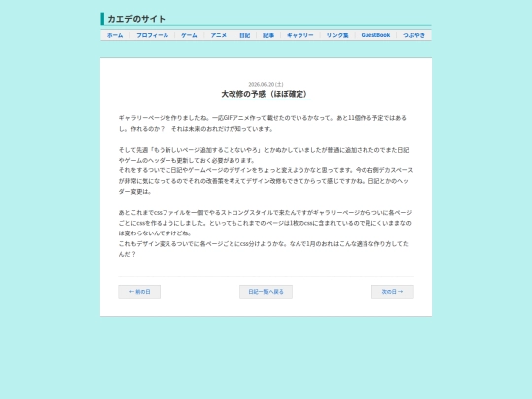The height and width of the screenshot is (399, 532).
Task: Click the 次の日 → button
Action: click(392, 292)
